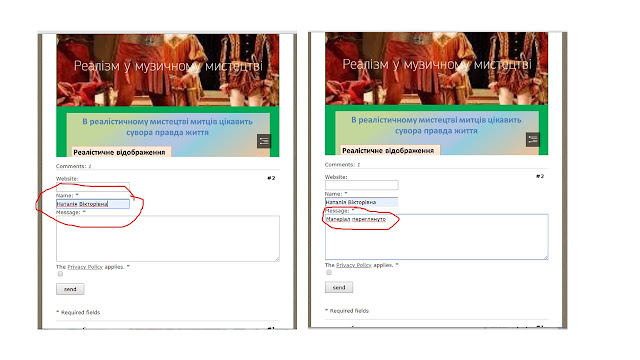Click the empty Message box in left form

(168, 238)
